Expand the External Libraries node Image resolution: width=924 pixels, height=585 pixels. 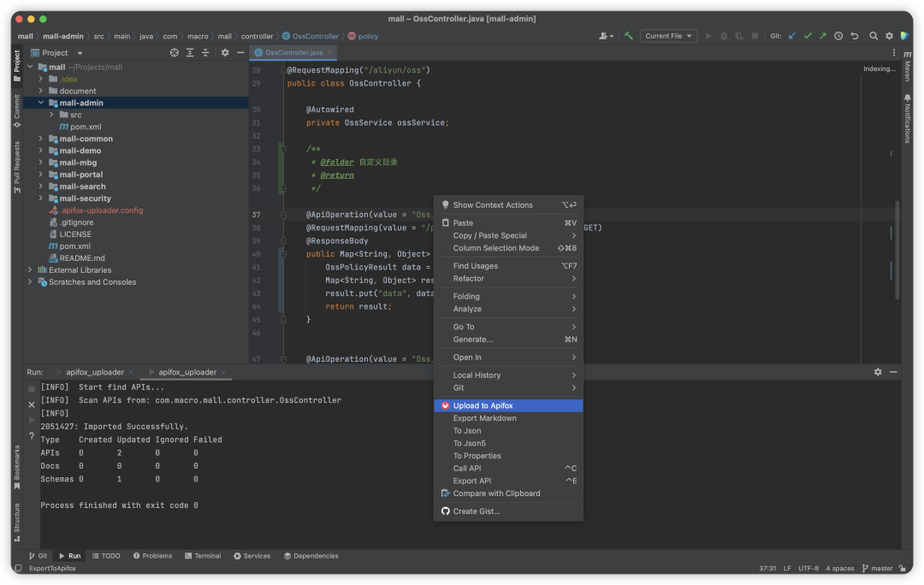click(30, 269)
